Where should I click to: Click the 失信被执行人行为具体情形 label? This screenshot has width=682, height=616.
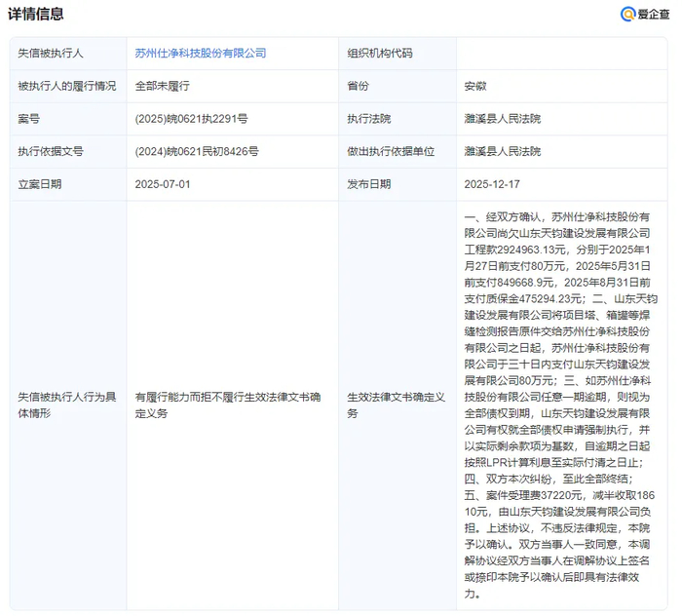tap(65, 405)
